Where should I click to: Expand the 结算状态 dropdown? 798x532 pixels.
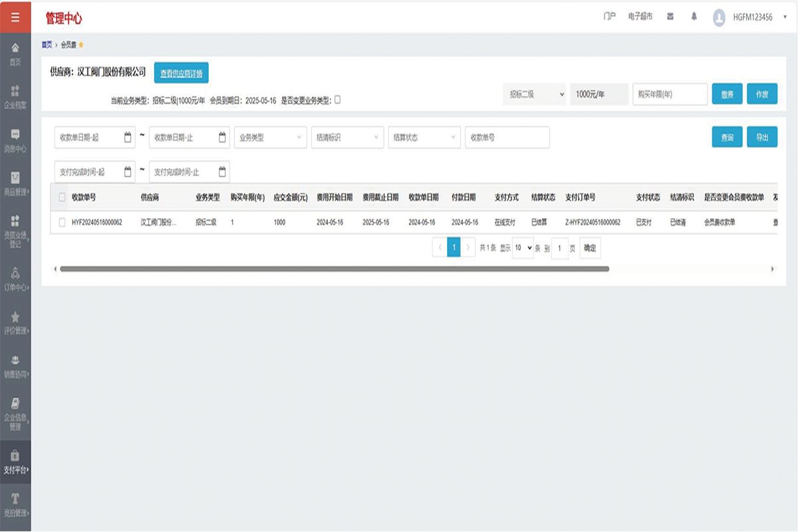coord(424,138)
